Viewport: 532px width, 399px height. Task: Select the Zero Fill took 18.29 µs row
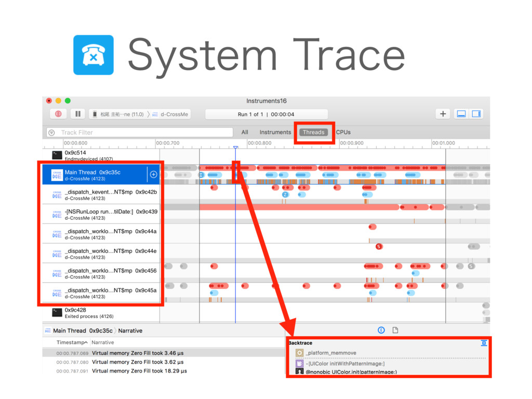(164, 371)
